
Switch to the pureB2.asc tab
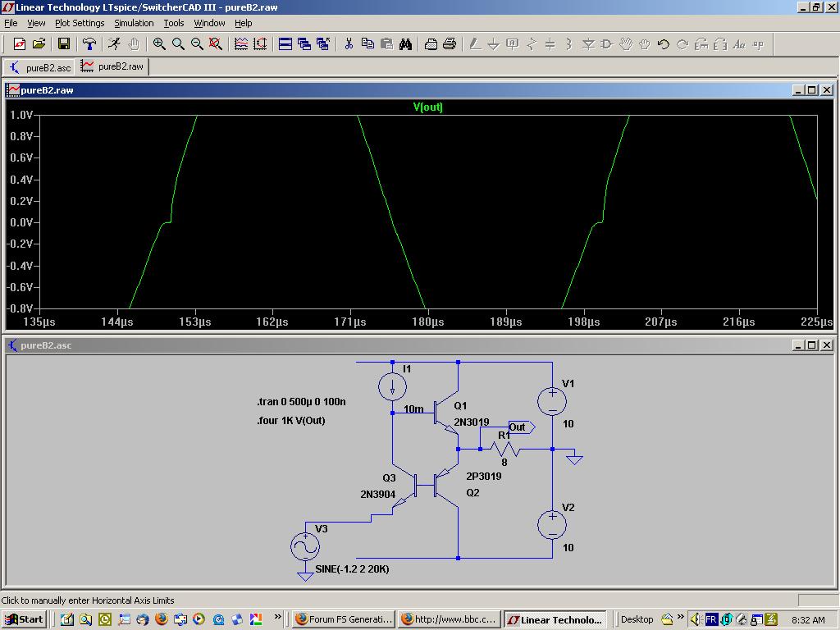point(39,67)
